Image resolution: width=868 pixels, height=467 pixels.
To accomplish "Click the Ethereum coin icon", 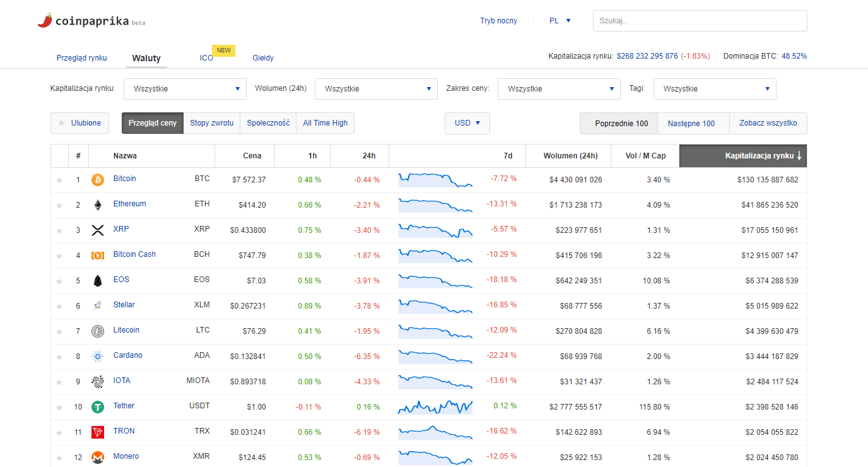I will (98, 205).
